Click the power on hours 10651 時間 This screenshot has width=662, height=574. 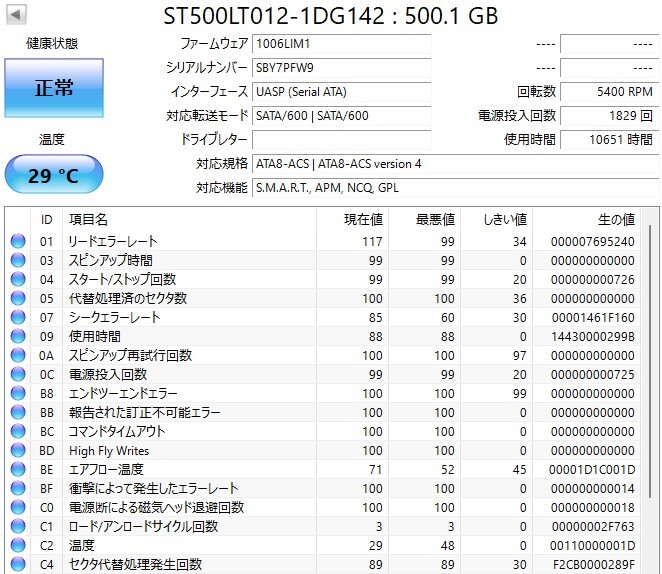(x=610, y=140)
